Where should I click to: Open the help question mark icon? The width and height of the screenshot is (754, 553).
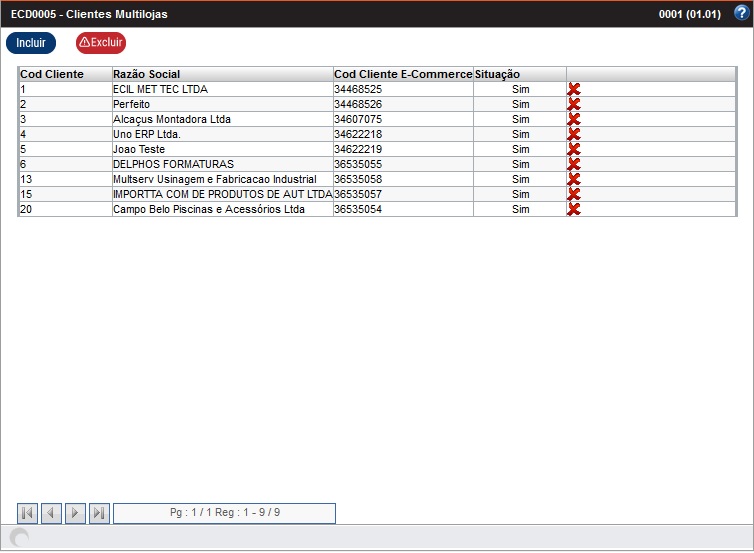click(x=741, y=13)
